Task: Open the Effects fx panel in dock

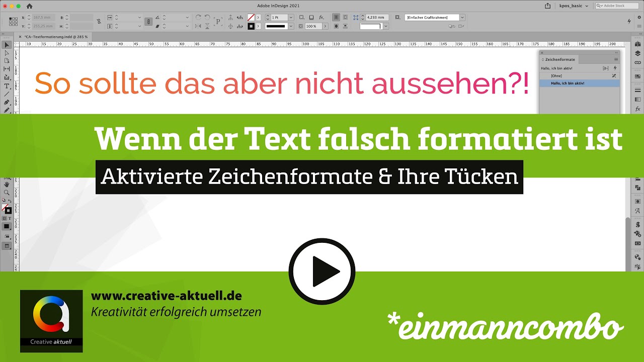Action: [x=637, y=109]
